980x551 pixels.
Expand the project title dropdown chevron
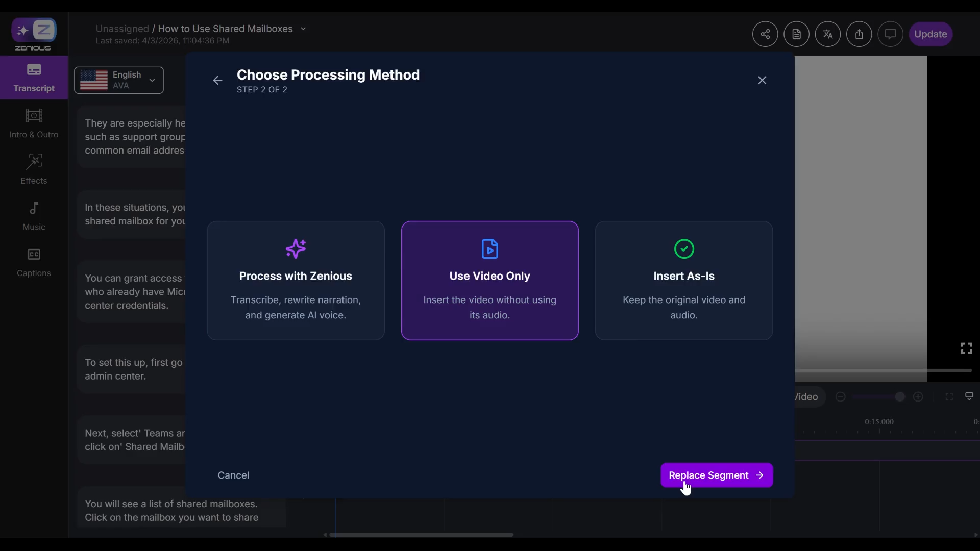(x=303, y=29)
